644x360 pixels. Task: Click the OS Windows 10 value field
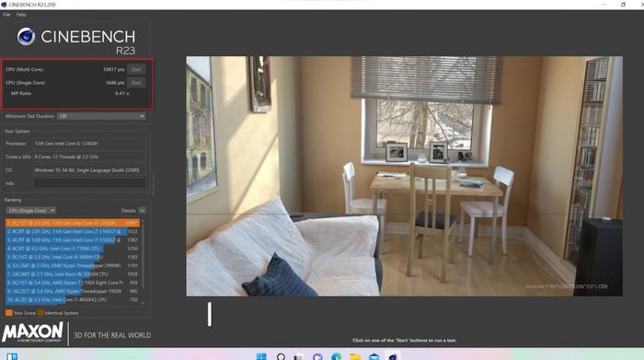point(89,170)
